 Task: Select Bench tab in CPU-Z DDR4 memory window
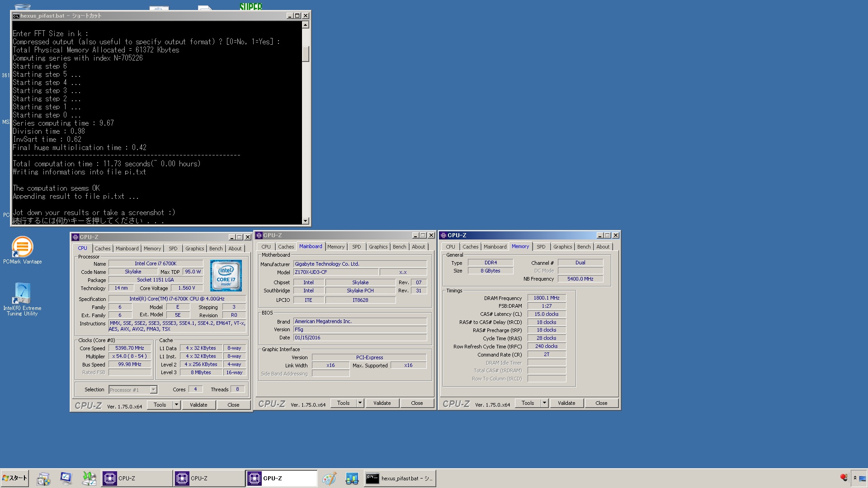(x=584, y=247)
